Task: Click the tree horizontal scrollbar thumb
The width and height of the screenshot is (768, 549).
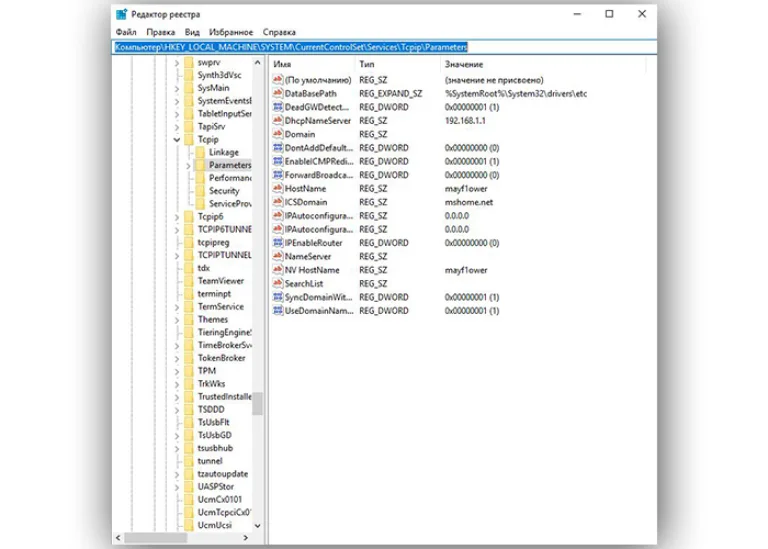Action: pyautogui.click(x=155, y=538)
